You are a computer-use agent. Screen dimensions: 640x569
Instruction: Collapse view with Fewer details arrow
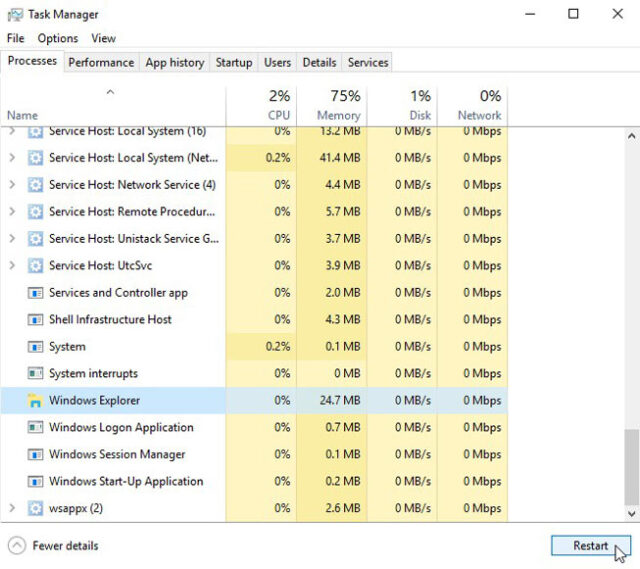coord(17,546)
